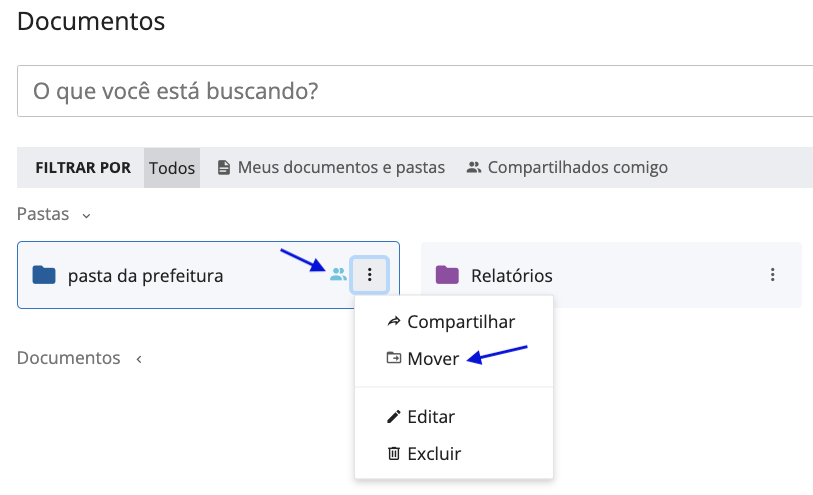Click the blue folder icon of pasta da prefeitura
Screen dimensions: 813x495
tap(44, 275)
